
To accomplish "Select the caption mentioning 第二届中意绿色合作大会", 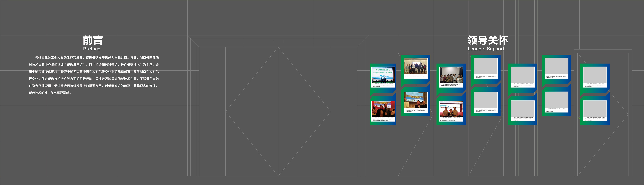I will pos(416,110).
